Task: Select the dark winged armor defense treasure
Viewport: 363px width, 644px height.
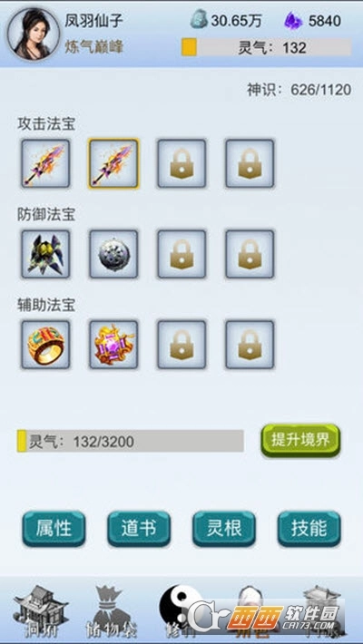Action: (45, 254)
